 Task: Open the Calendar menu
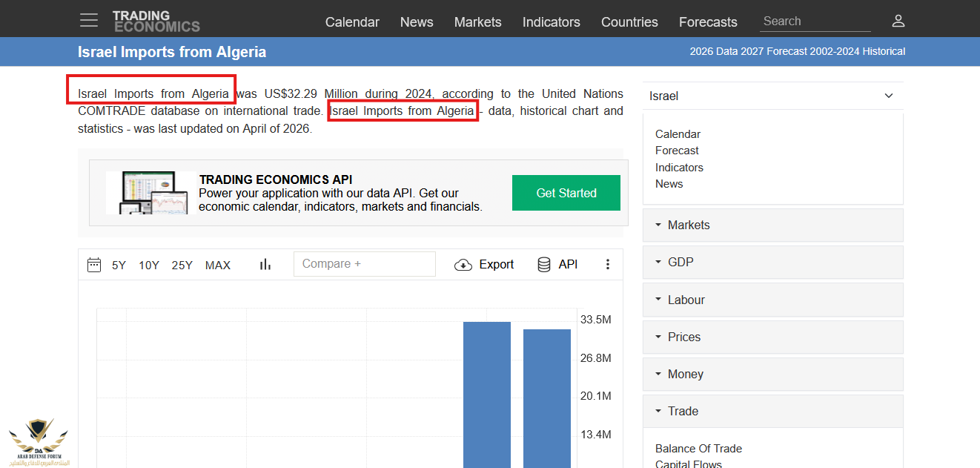point(352,22)
